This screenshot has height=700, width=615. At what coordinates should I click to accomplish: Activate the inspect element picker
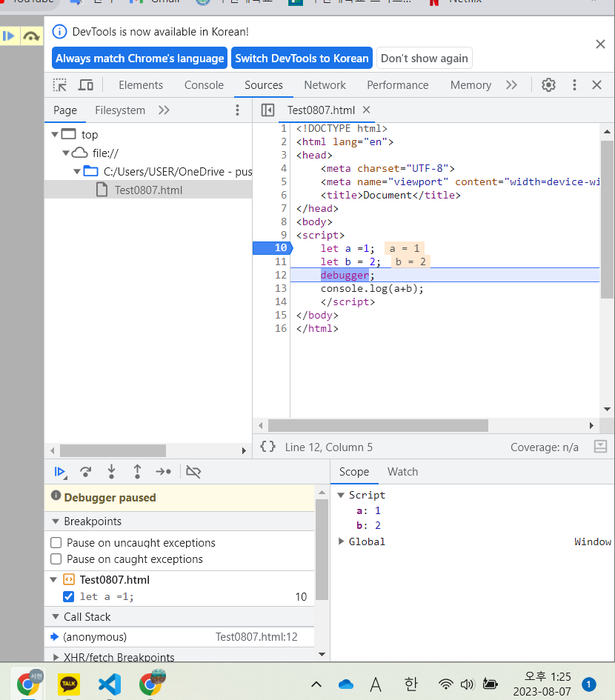pyautogui.click(x=60, y=85)
